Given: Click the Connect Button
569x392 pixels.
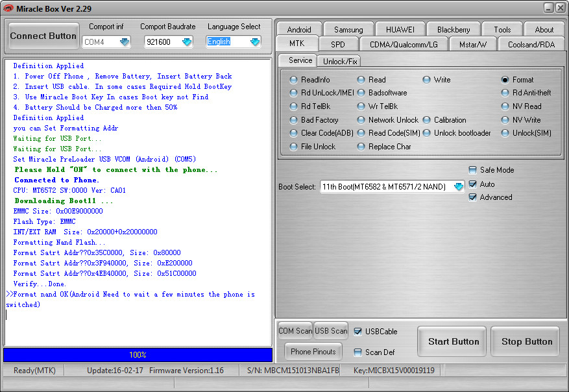Looking at the screenshot, I should tap(43, 36).
